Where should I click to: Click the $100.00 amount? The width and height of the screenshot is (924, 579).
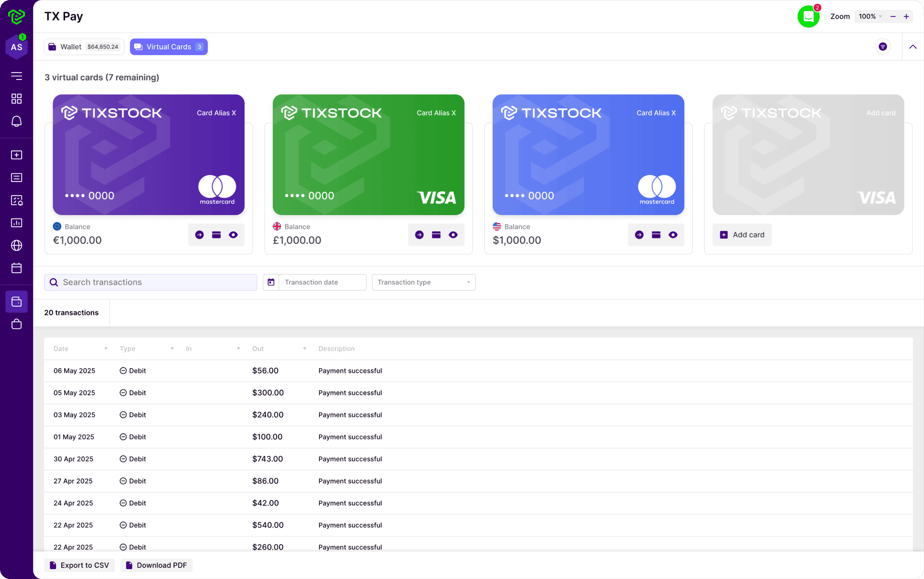tap(267, 437)
